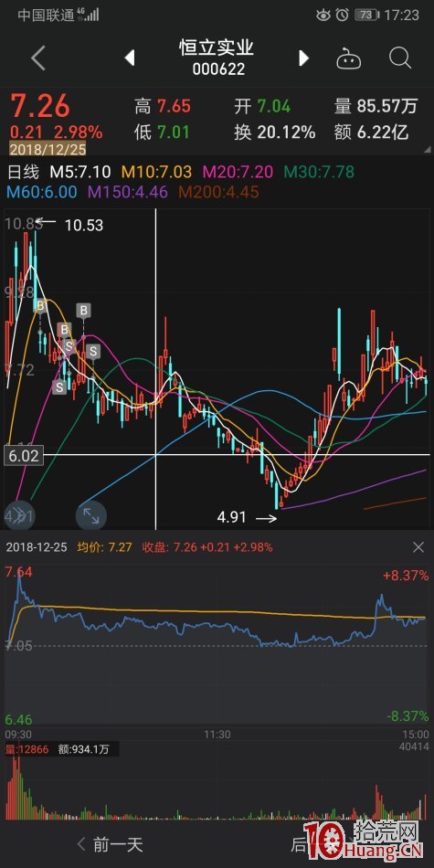The height and width of the screenshot is (868, 434).
Task: Switch to next stock with right triangle
Action: (303, 58)
